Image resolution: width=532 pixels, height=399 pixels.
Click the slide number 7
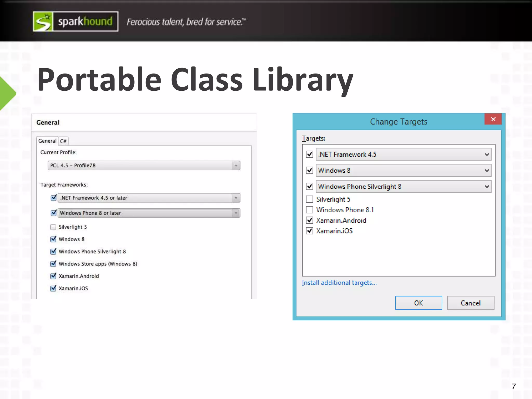(514, 386)
